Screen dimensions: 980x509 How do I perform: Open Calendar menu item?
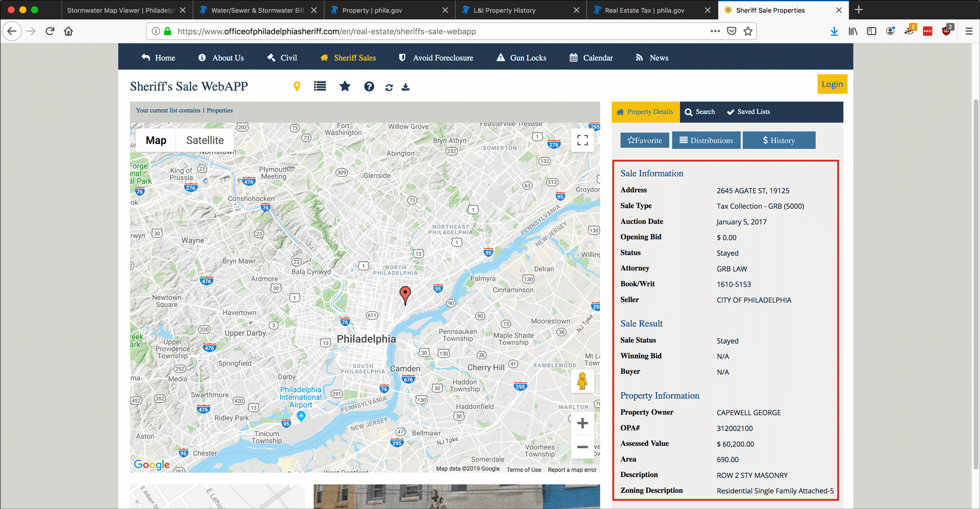pos(591,57)
